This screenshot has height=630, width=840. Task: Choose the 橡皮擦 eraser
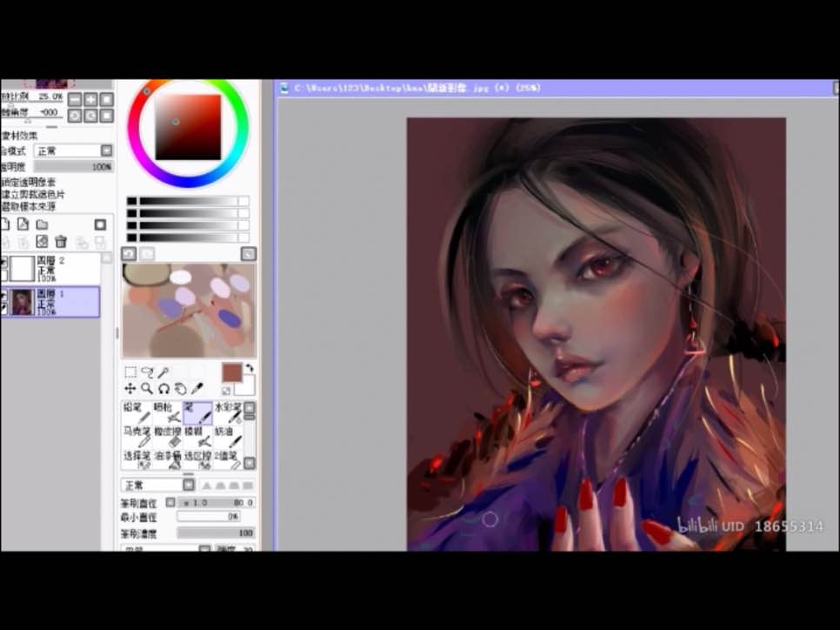167,437
